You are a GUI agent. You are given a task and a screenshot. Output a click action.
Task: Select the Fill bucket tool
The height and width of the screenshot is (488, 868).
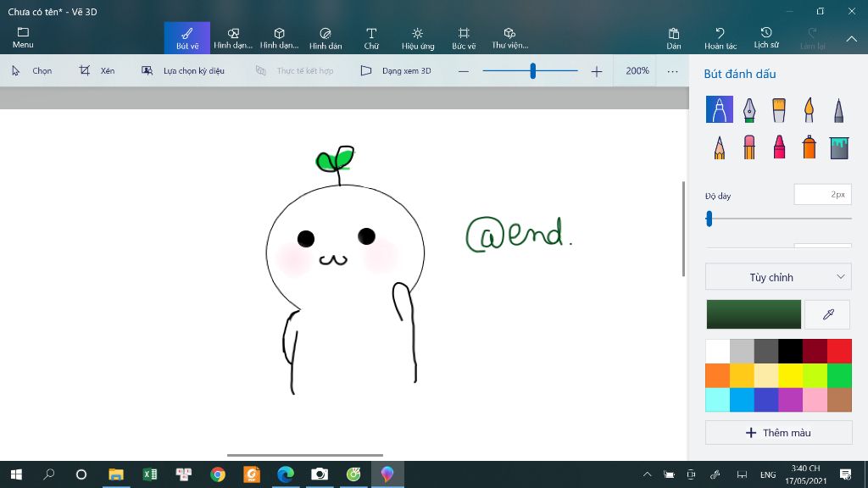[838, 147]
